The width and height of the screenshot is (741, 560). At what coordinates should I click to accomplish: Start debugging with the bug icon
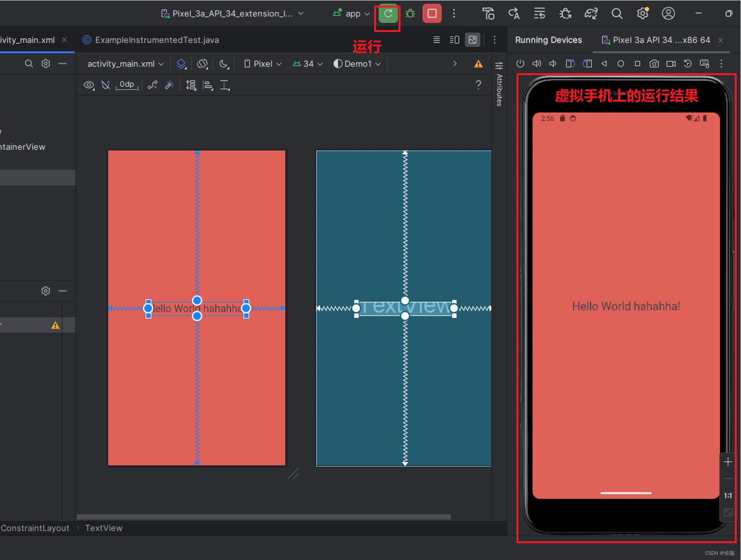pyautogui.click(x=410, y=14)
